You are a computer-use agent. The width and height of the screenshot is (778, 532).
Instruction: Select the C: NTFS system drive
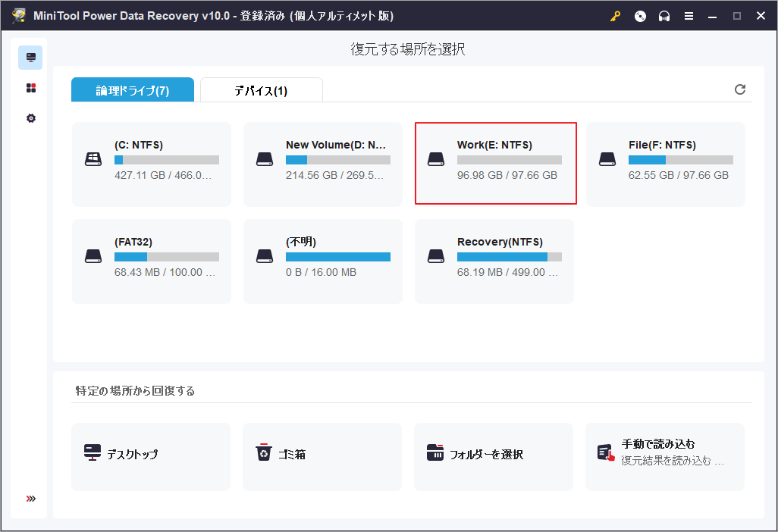click(152, 164)
